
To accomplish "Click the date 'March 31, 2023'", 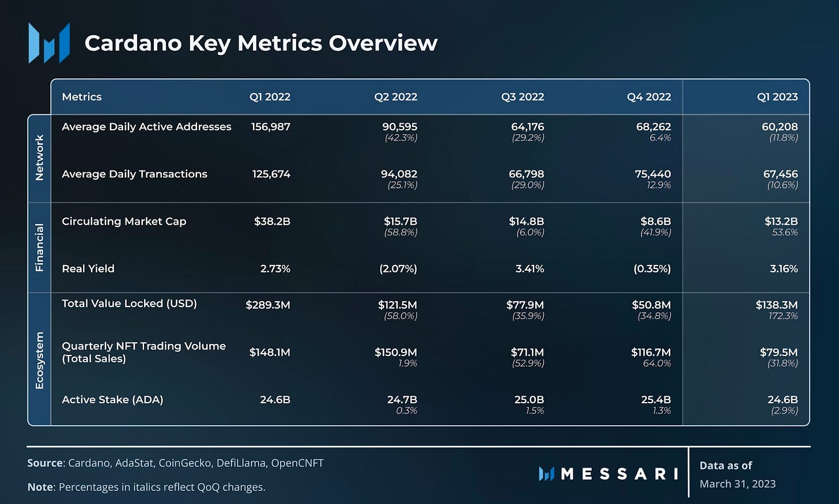I will [738, 484].
